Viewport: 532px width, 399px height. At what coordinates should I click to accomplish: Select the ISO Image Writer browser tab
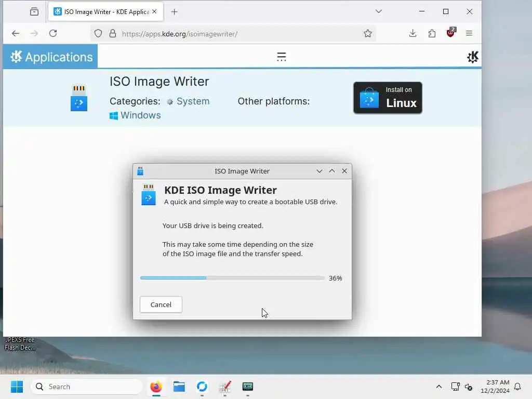click(105, 12)
